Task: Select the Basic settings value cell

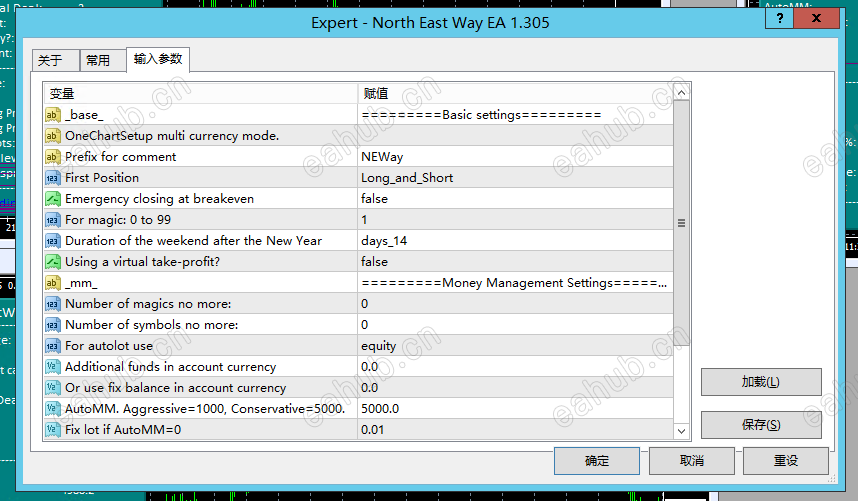Action: tap(515, 115)
